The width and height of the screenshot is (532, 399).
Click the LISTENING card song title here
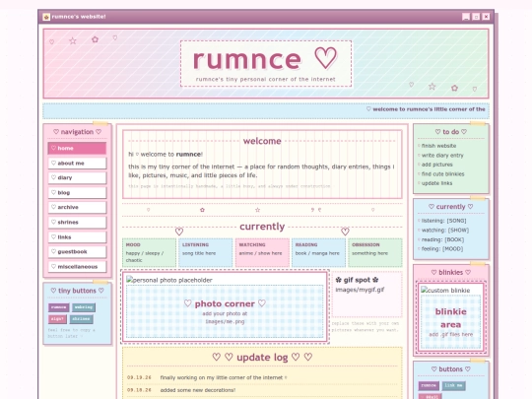[x=205, y=252]
